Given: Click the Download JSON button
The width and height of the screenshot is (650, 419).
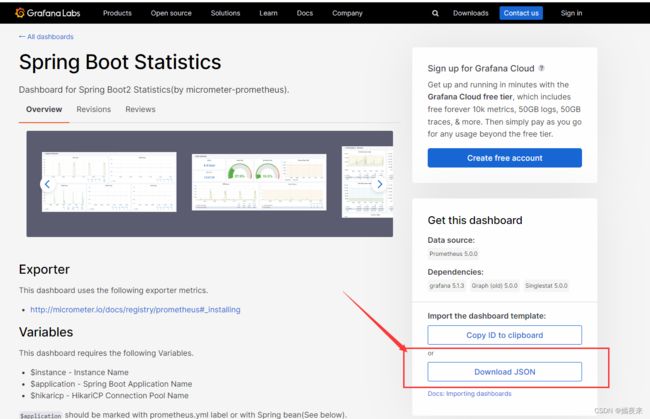Looking at the screenshot, I should 504,372.
